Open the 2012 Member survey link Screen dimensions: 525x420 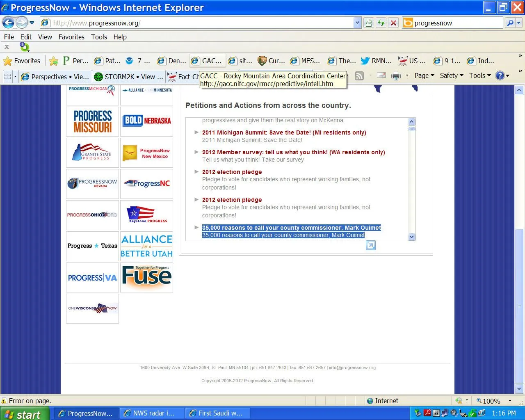(294, 152)
